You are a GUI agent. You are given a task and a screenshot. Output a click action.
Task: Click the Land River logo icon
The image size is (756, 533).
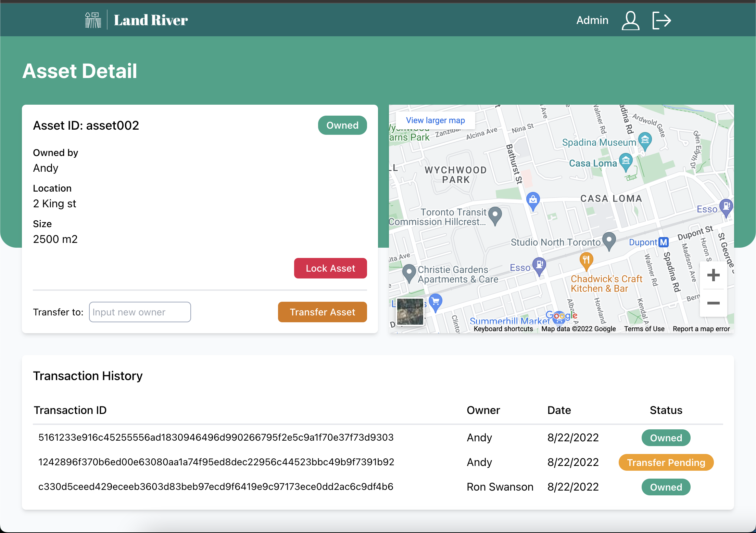point(93,20)
